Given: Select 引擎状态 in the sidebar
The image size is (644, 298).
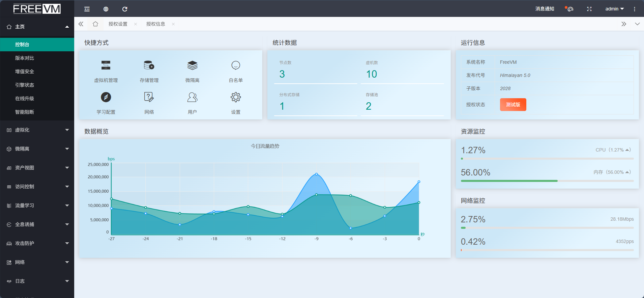Looking at the screenshot, I should [x=25, y=85].
